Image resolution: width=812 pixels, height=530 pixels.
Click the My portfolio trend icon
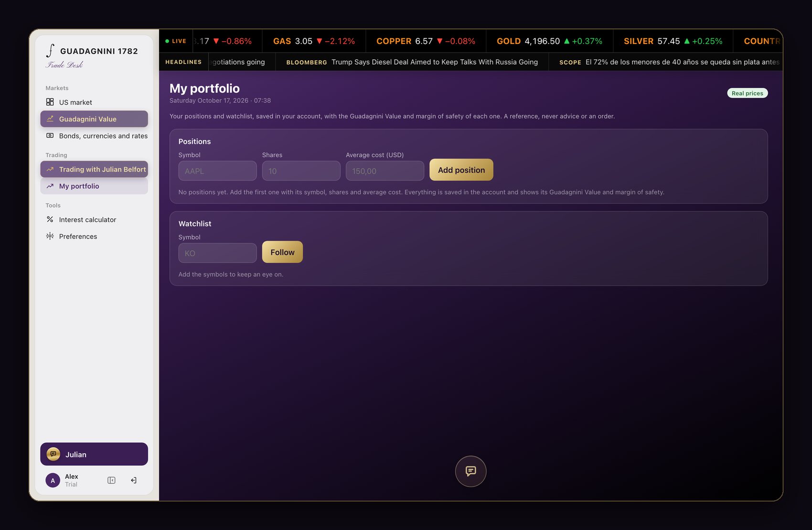pyautogui.click(x=50, y=186)
